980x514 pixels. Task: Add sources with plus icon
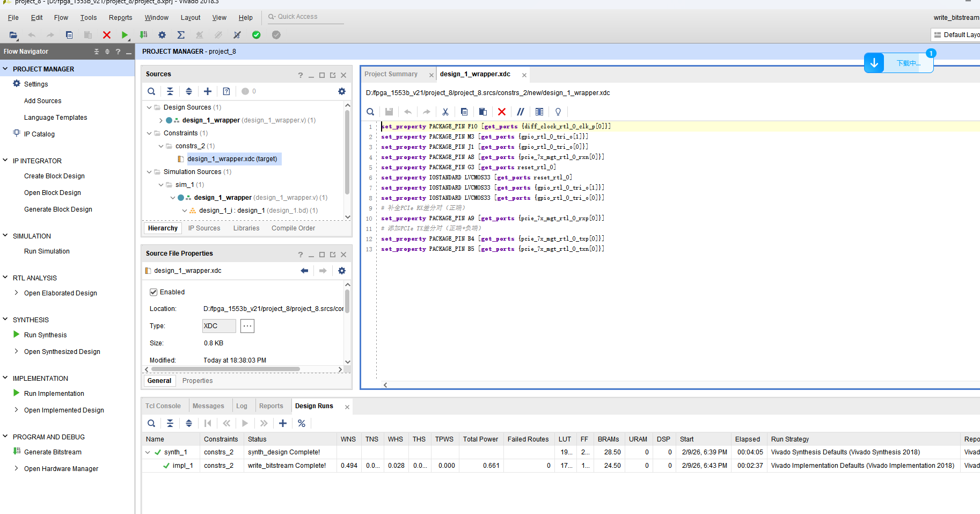tap(208, 91)
